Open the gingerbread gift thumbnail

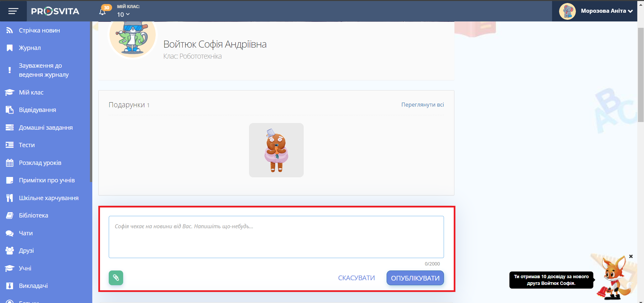point(276,150)
